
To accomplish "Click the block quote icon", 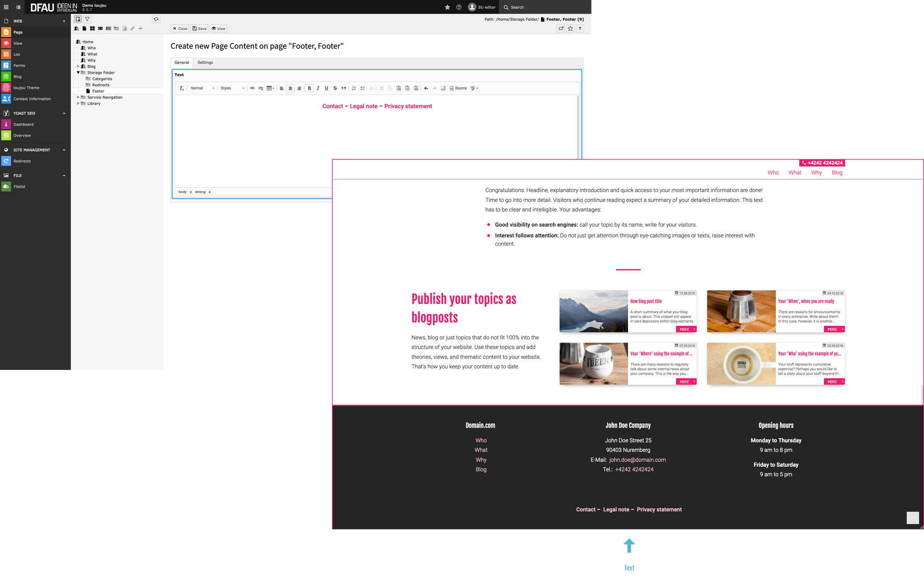I will (344, 88).
